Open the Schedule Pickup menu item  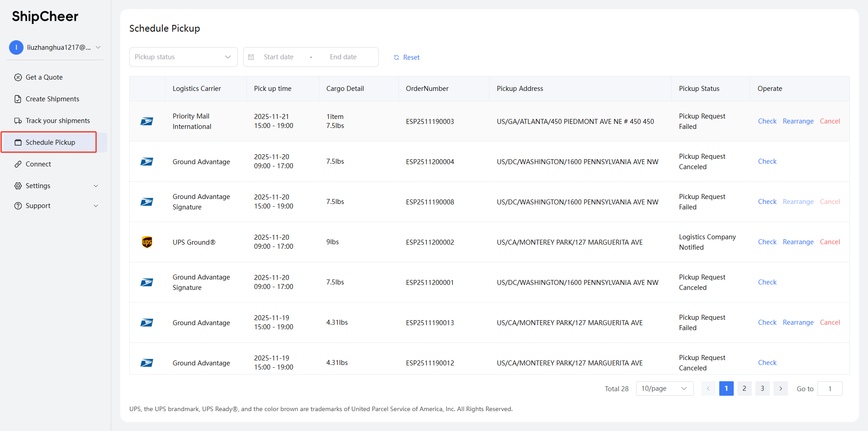coord(50,142)
